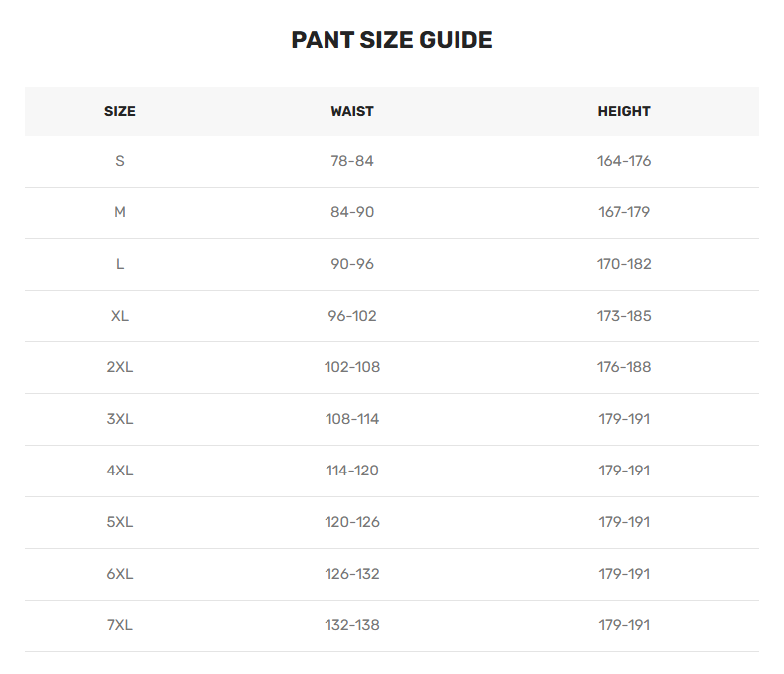Select the 7XL size cell
The height and width of the screenshot is (674, 784).
[x=120, y=625]
